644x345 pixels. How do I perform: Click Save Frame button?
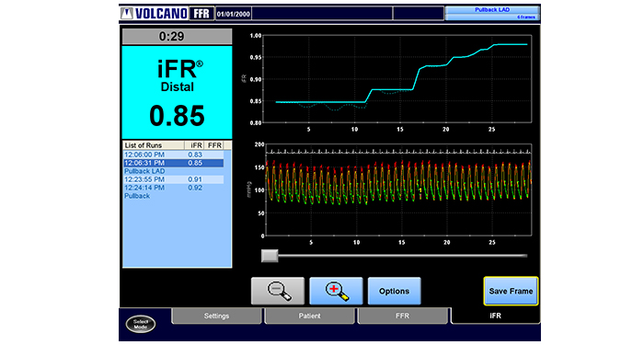511,291
